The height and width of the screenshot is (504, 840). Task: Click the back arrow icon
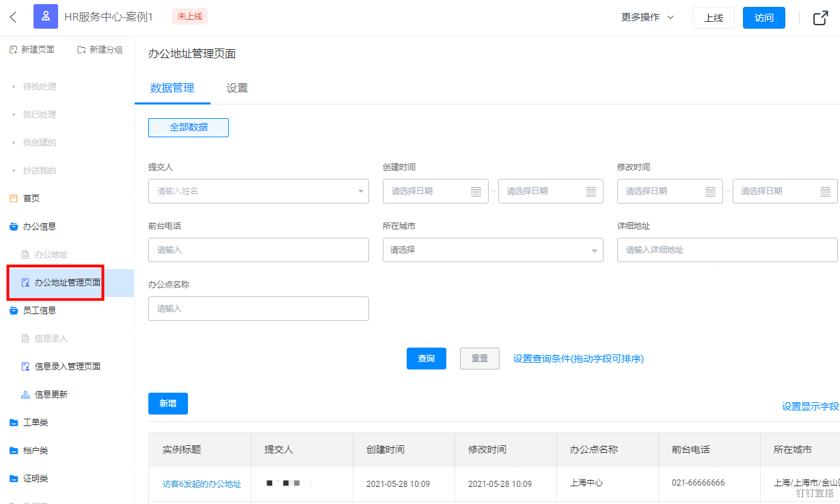[x=13, y=17]
